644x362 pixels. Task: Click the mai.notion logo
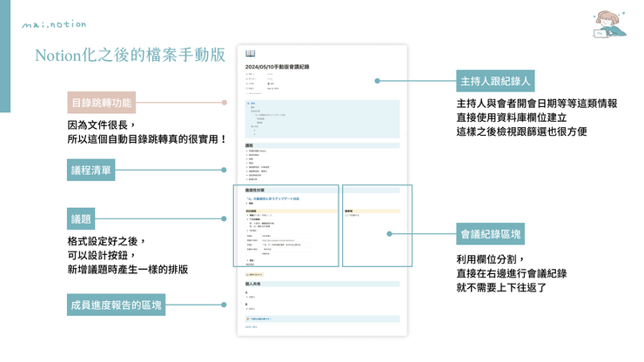[54, 24]
